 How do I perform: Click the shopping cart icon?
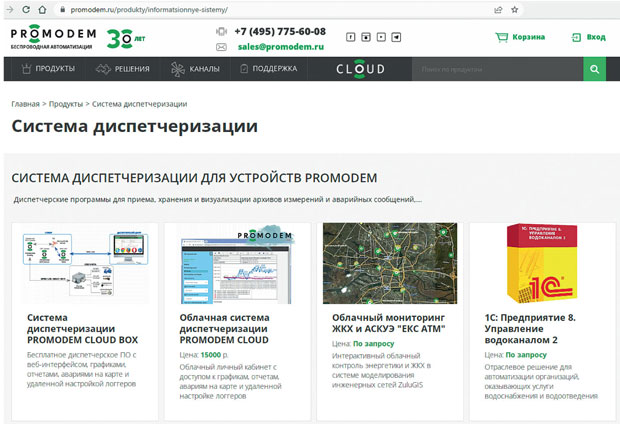(x=502, y=37)
